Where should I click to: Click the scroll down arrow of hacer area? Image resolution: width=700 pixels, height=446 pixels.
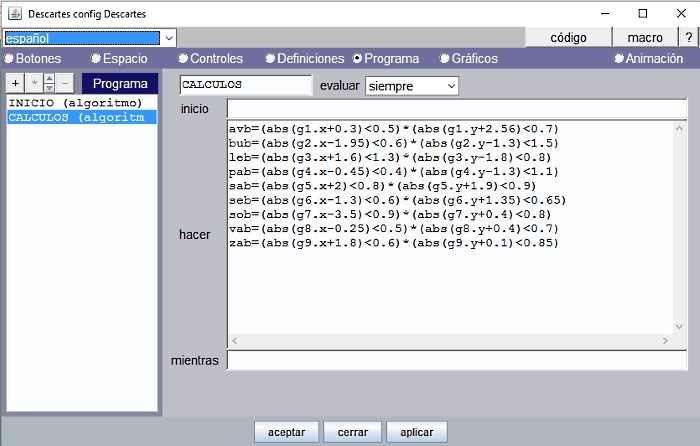pyautogui.click(x=679, y=326)
